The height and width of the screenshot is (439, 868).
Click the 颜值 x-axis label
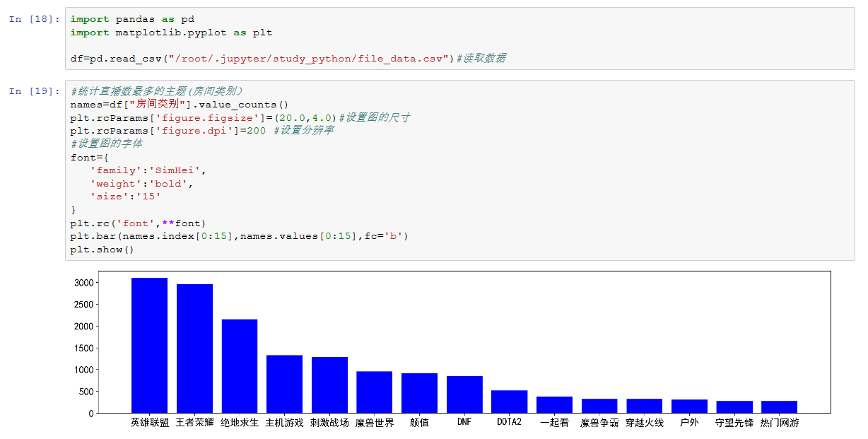[419, 423]
